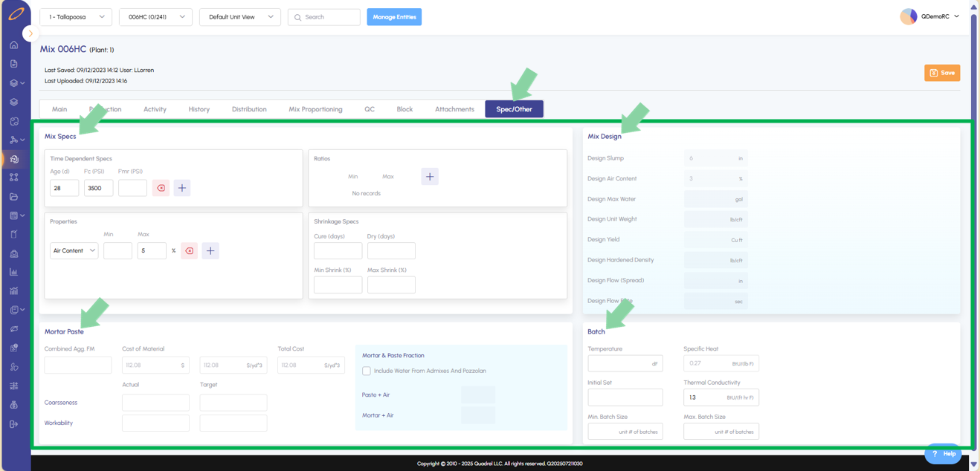Click the logout icon at sidebar bottom
The height and width of the screenshot is (471, 980).
pos(14,424)
